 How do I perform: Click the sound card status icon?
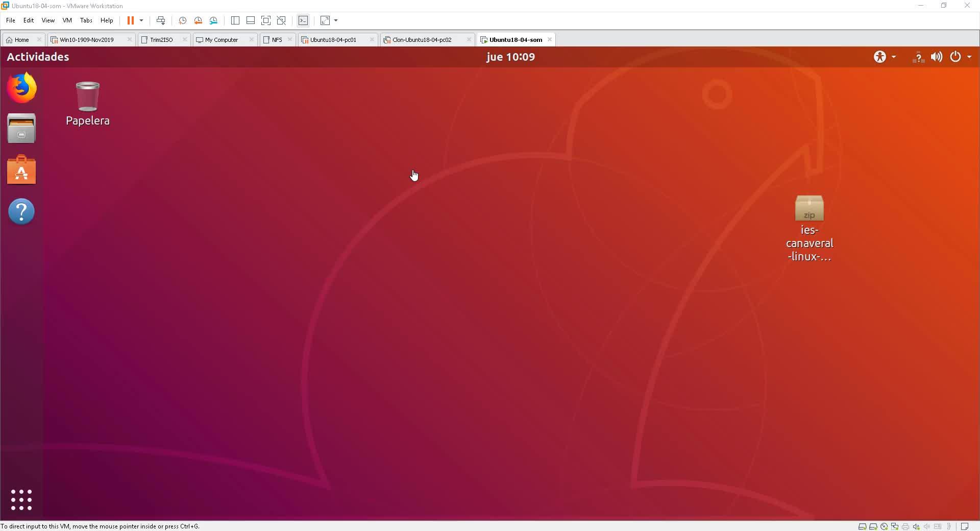(916, 526)
